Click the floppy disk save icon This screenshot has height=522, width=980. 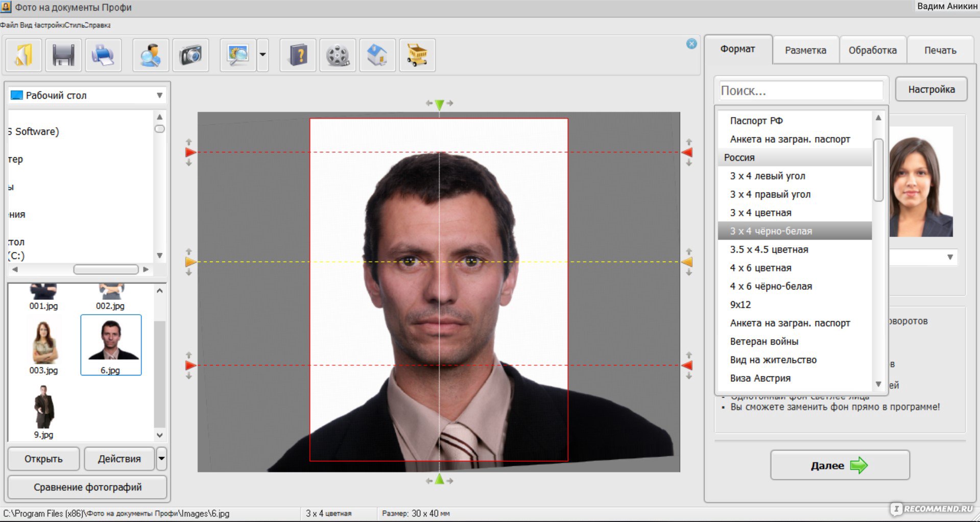point(63,55)
